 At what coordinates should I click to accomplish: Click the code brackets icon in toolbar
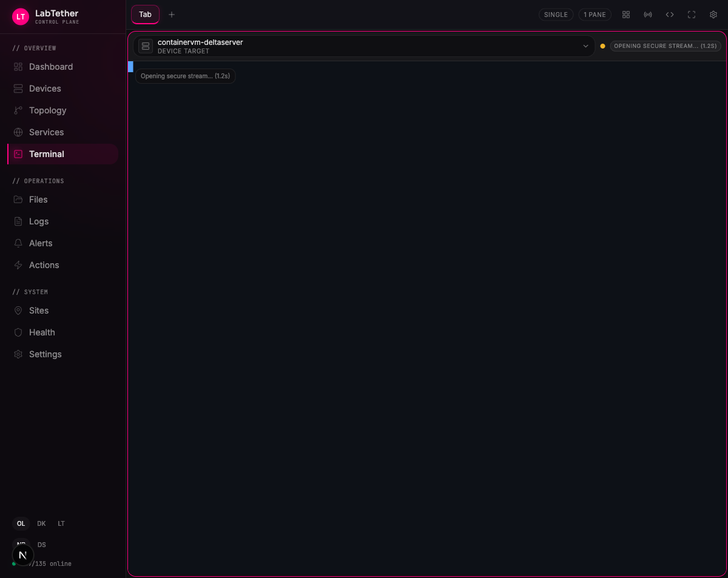click(x=670, y=15)
